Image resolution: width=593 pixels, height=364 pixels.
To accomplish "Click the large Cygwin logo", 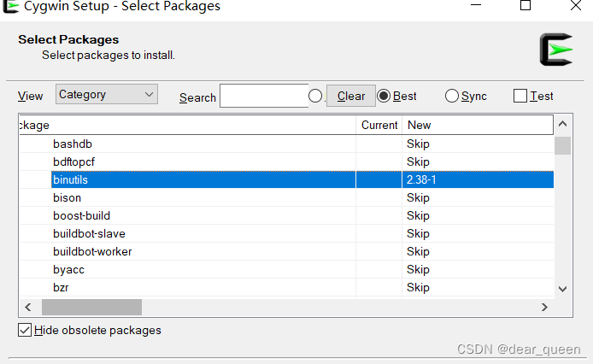I will click(556, 50).
